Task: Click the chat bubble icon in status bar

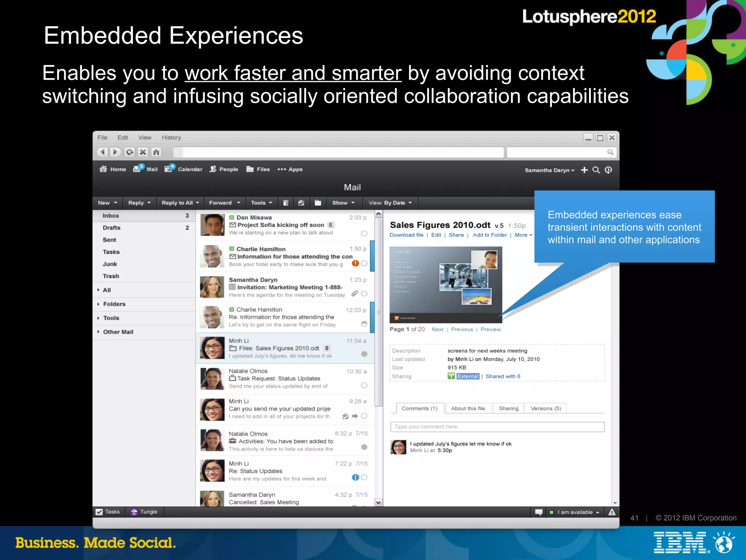Action: point(539,512)
